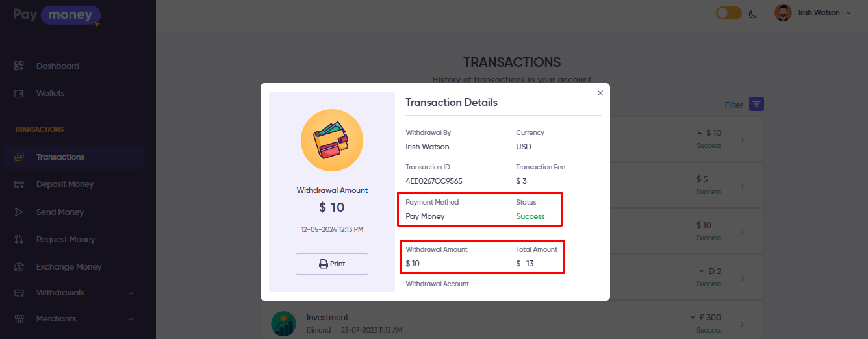Close the Transaction Details dialog

(x=600, y=93)
